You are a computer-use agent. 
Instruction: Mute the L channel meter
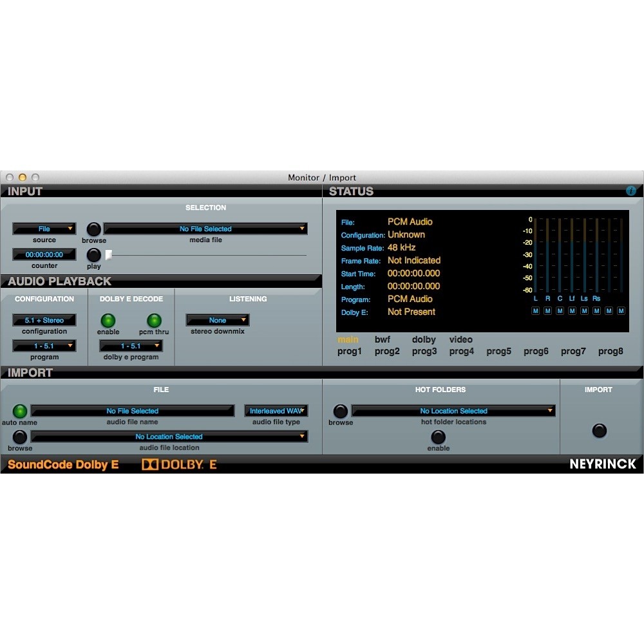click(x=535, y=311)
